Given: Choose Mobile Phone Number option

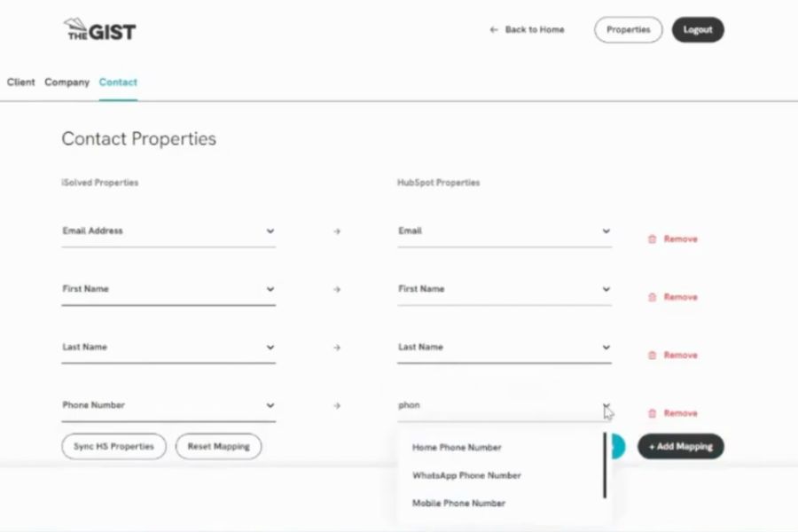Looking at the screenshot, I should (x=458, y=504).
